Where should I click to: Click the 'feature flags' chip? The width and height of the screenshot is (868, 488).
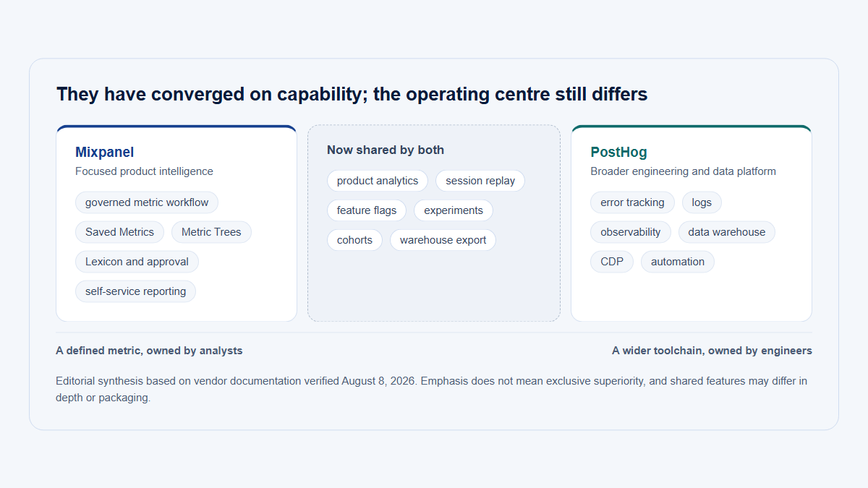367,210
